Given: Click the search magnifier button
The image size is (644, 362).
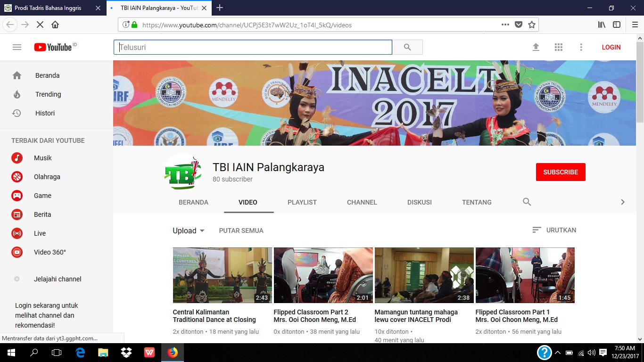Looking at the screenshot, I should [407, 47].
